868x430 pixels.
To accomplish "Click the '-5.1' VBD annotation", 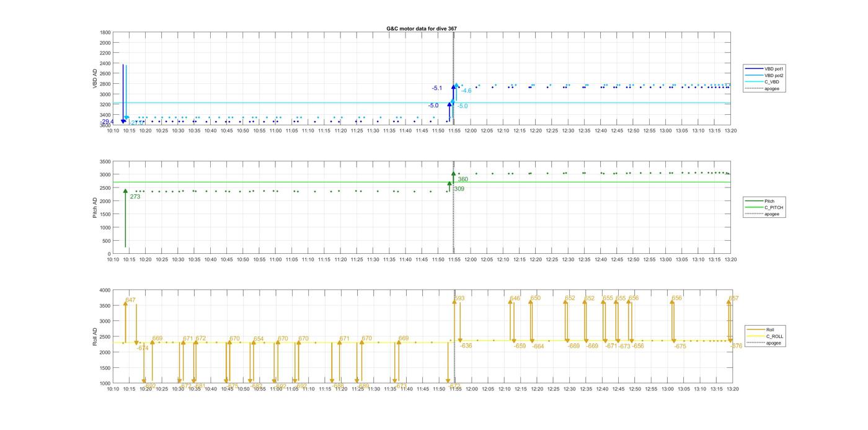I will click(437, 88).
